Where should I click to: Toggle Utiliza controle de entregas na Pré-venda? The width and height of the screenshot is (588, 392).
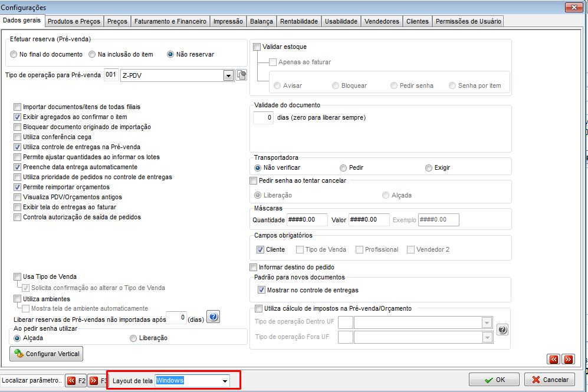point(17,147)
